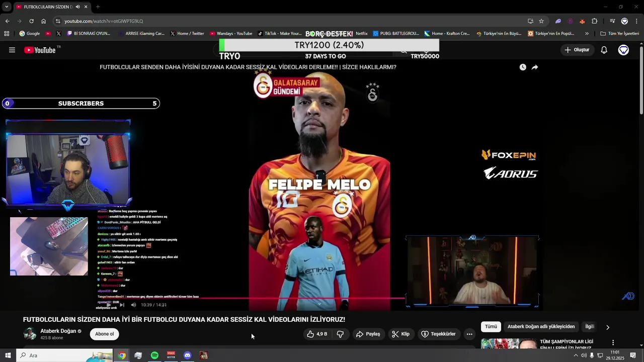The width and height of the screenshot is (644, 362).
Task: Open the Bİ SONRAKİ OYUN bookmark
Action: pyautogui.click(x=89, y=34)
